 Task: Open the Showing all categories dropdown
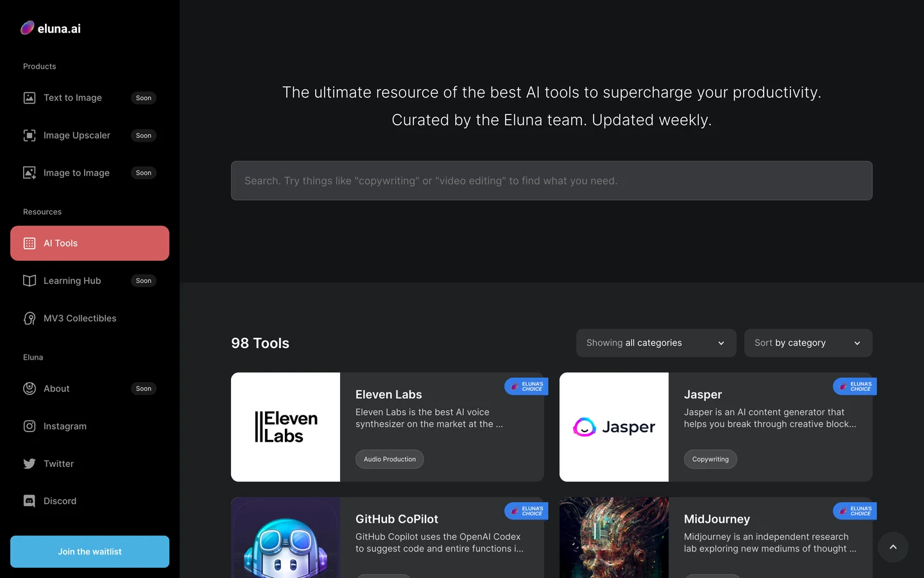point(656,343)
